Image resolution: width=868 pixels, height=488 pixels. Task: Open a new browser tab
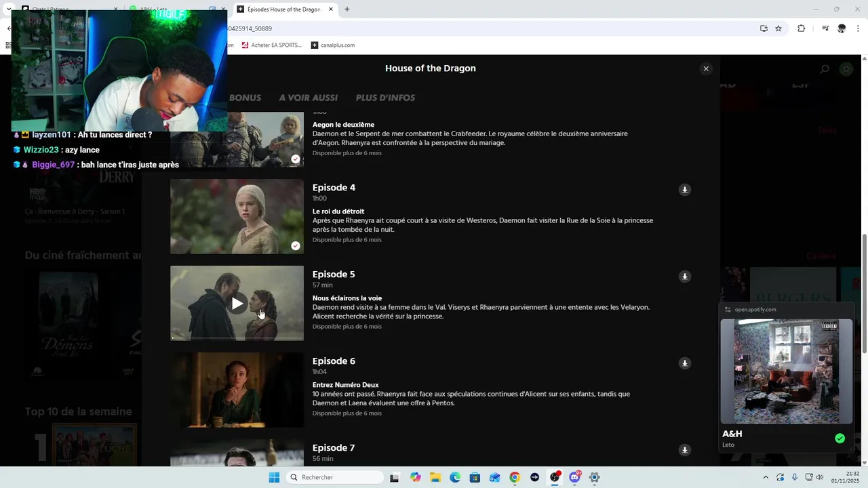pyautogui.click(x=347, y=9)
